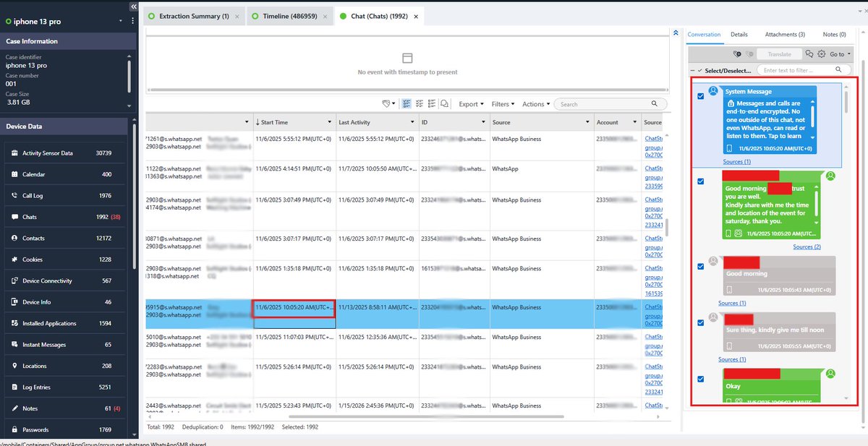Viewport: 868px width, 446px height.
Task: Select the Chat (Chats) (1992) tab
Action: pos(378,15)
